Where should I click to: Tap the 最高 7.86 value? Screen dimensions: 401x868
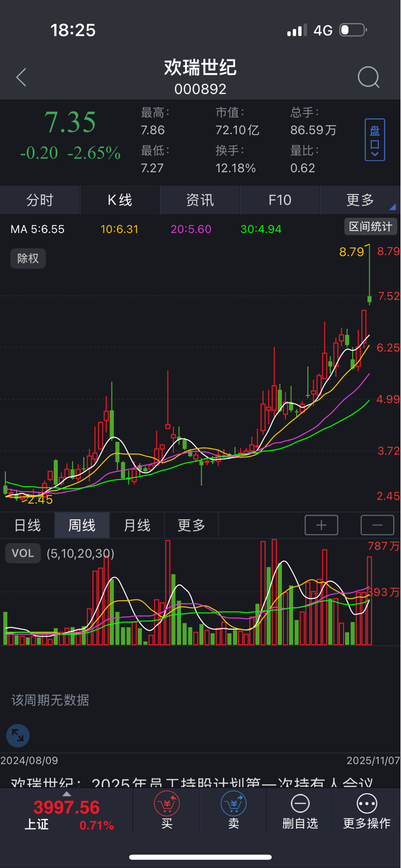[x=153, y=130]
